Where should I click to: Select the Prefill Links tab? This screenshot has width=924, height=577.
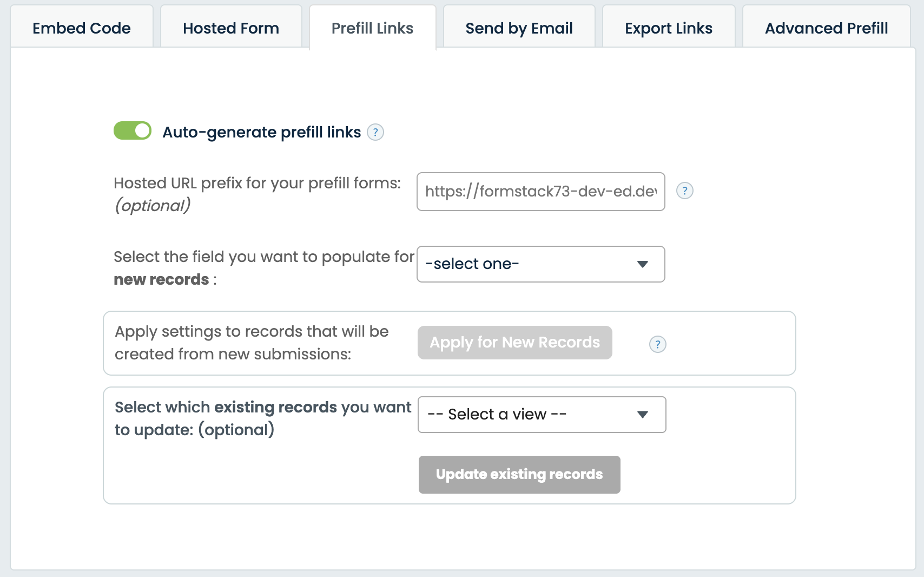coord(372,28)
